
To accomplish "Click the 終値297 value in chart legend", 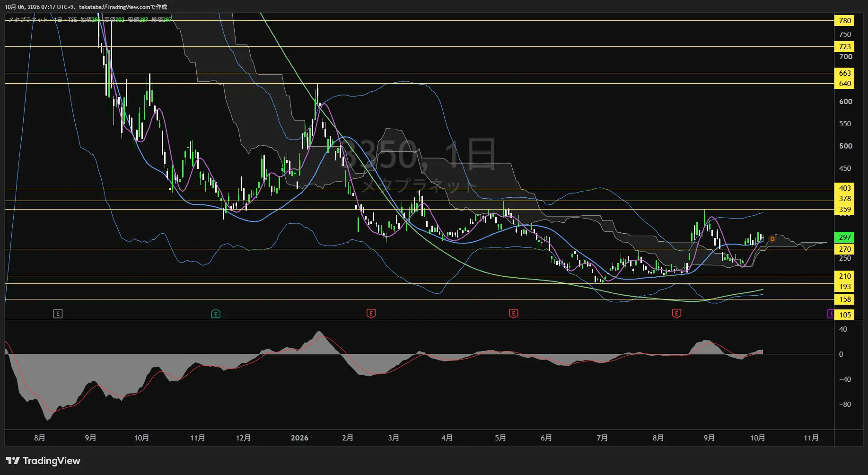I will (161, 20).
